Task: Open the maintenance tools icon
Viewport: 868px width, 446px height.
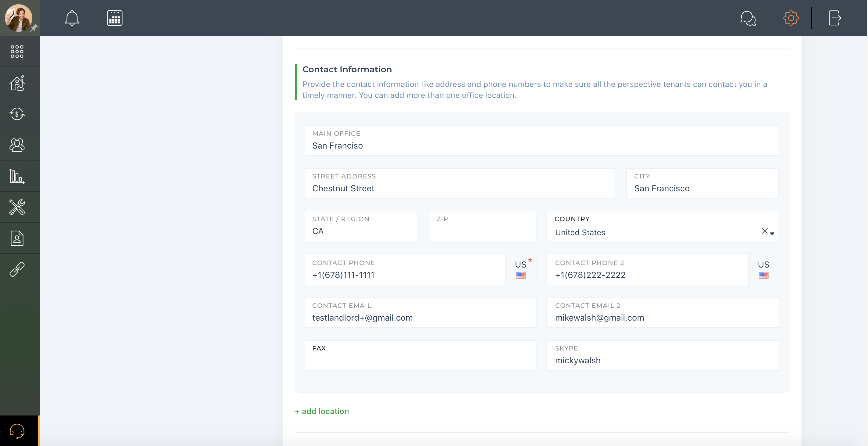Action: coord(17,207)
